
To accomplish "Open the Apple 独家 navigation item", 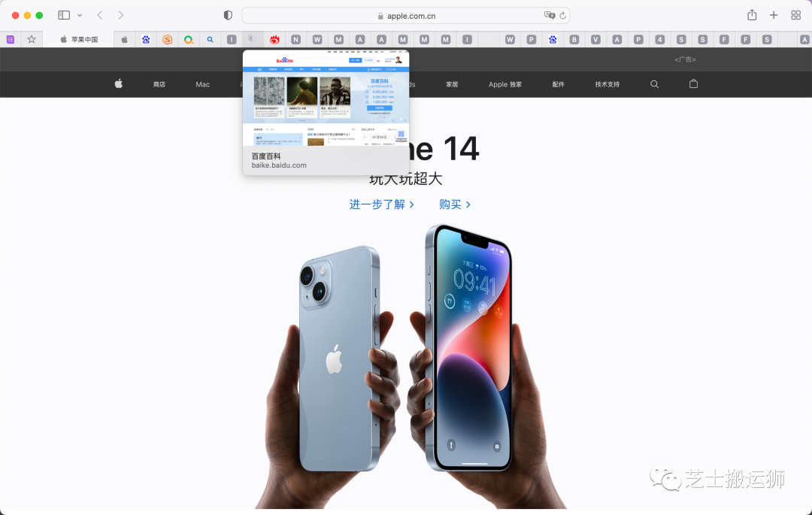I will tap(505, 84).
